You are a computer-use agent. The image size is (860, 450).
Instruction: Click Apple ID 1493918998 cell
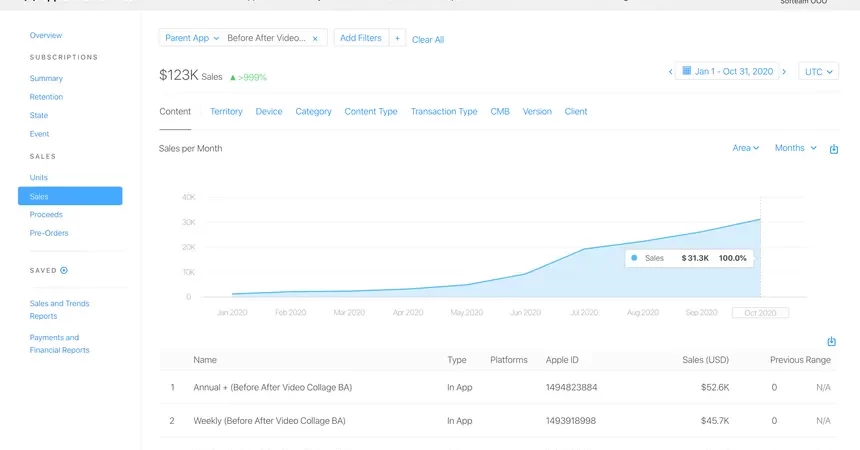pos(570,421)
